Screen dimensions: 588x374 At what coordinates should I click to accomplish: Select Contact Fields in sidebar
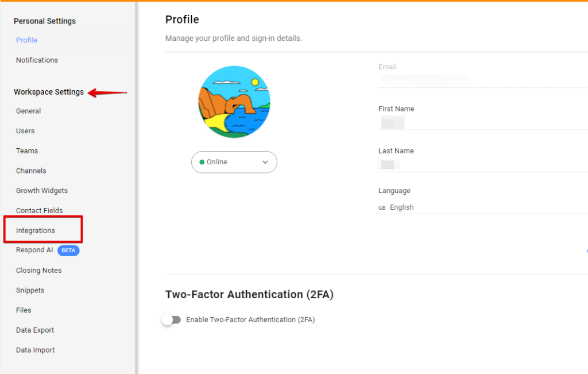tap(40, 211)
